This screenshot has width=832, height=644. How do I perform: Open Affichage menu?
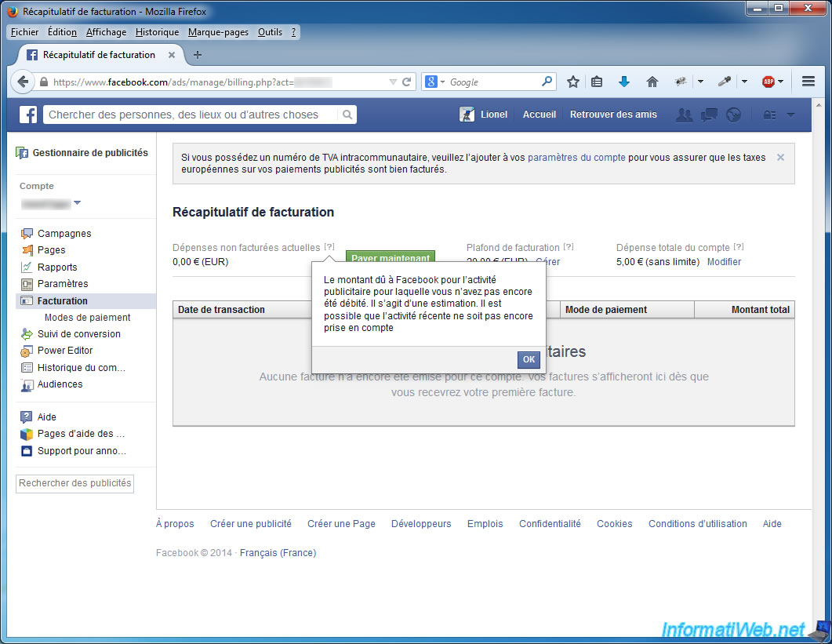click(106, 32)
